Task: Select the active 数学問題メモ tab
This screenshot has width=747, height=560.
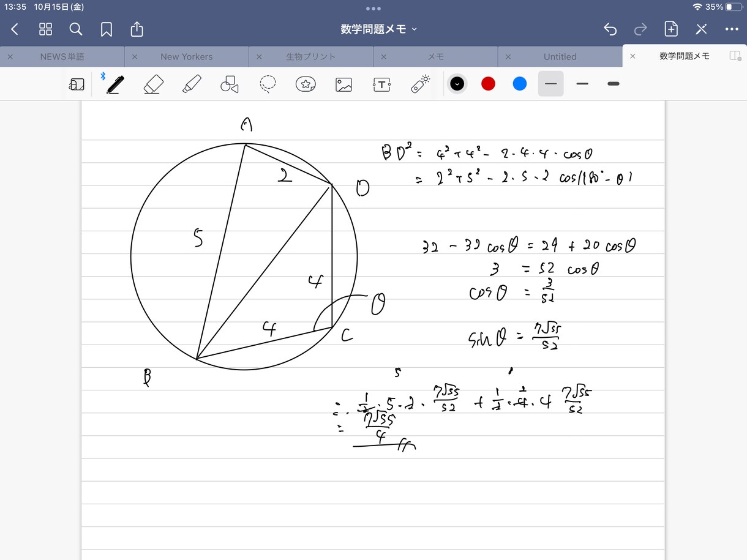Action: [684, 56]
